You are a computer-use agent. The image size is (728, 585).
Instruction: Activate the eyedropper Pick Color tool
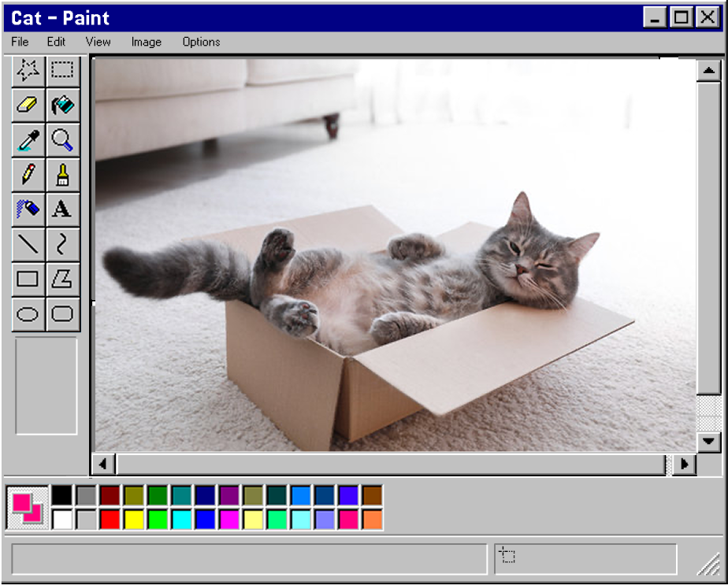click(x=28, y=140)
